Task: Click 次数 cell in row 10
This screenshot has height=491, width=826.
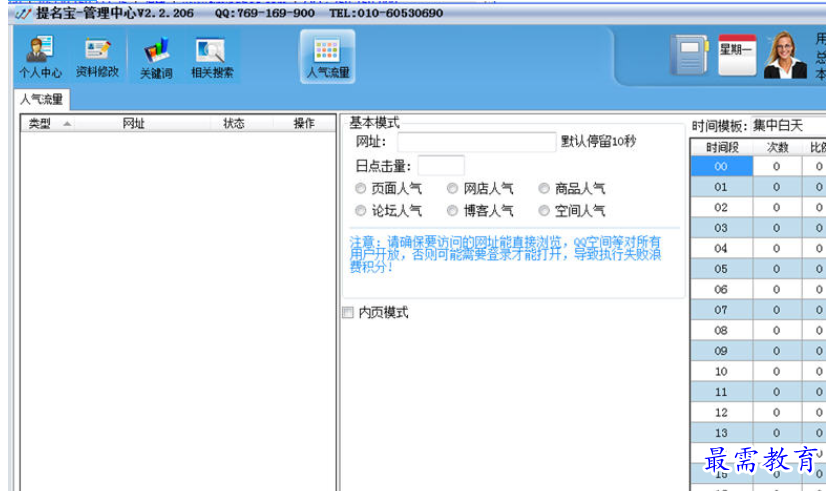Action: click(x=777, y=371)
